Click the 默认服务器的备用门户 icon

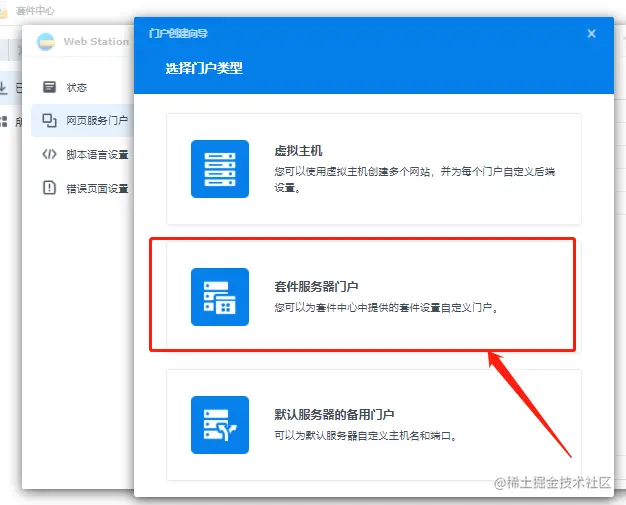pyautogui.click(x=220, y=425)
